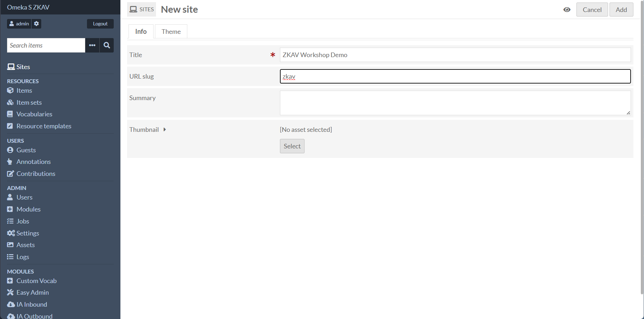Click the Custom Vocab plus icon
This screenshot has height=319, width=644.
(10, 281)
